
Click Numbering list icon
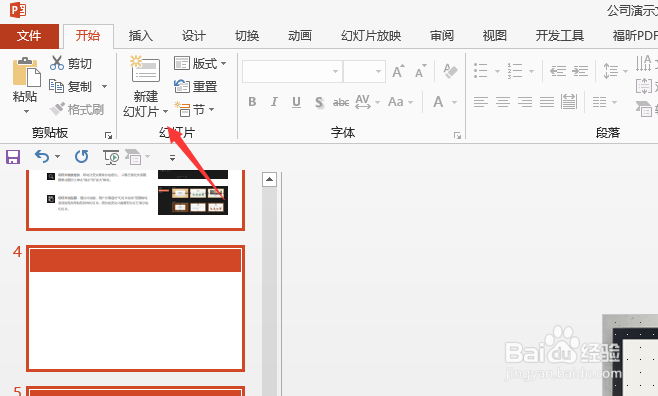click(515, 71)
